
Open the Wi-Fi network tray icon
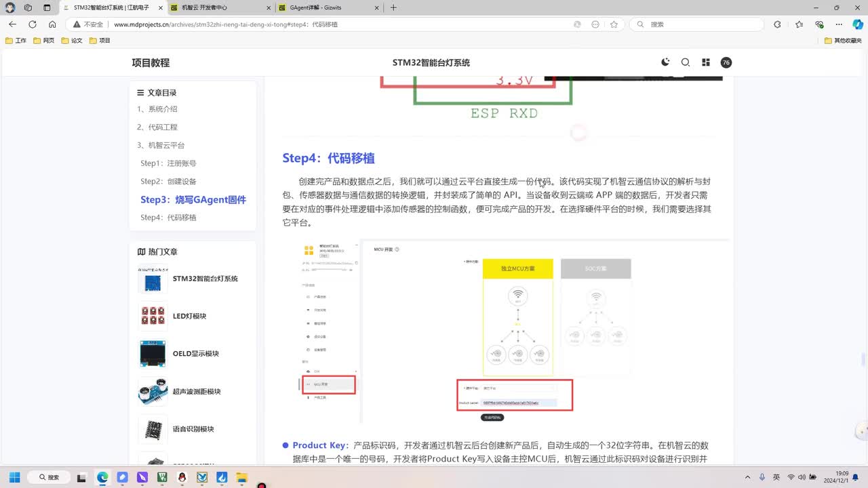point(791,477)
